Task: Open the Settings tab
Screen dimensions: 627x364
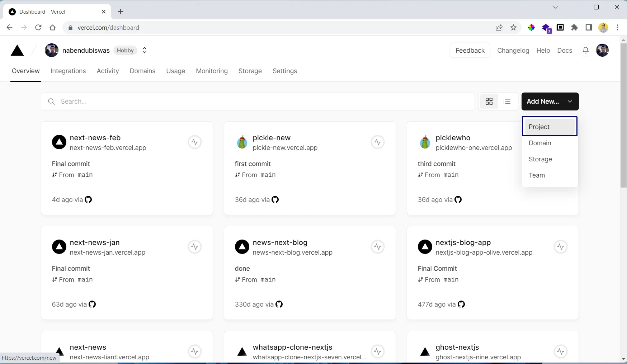Action: 285,71
